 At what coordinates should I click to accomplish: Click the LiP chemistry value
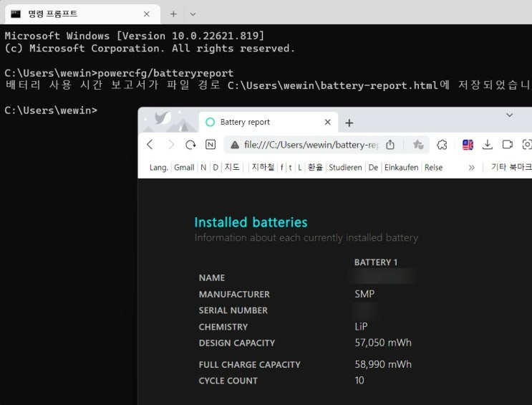(361, 327)
